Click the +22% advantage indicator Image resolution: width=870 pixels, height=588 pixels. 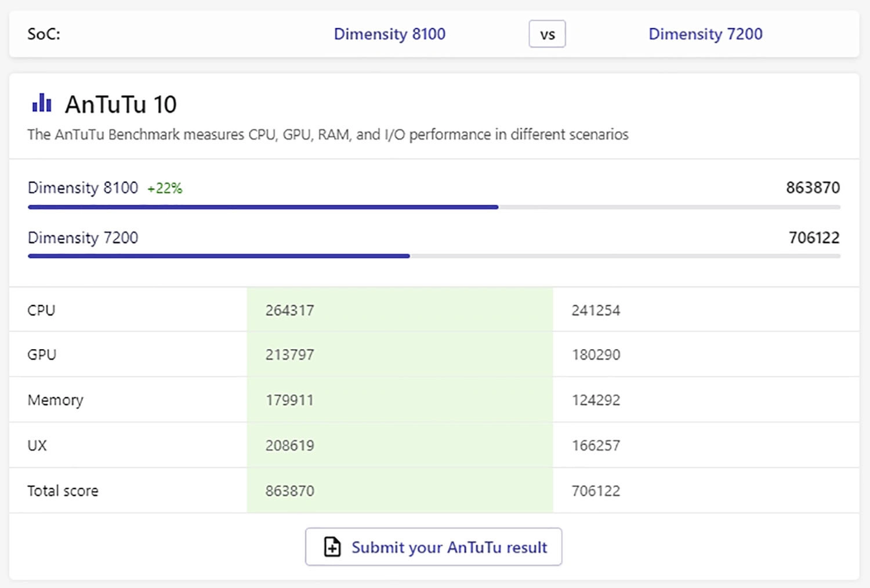165,188
